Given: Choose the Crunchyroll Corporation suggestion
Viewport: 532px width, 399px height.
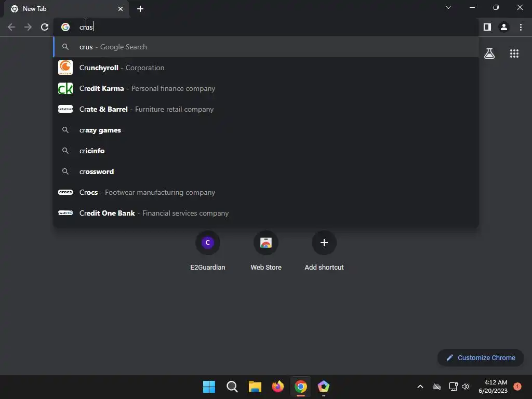Looking at the screenshot, I should [x=267, y=68].
